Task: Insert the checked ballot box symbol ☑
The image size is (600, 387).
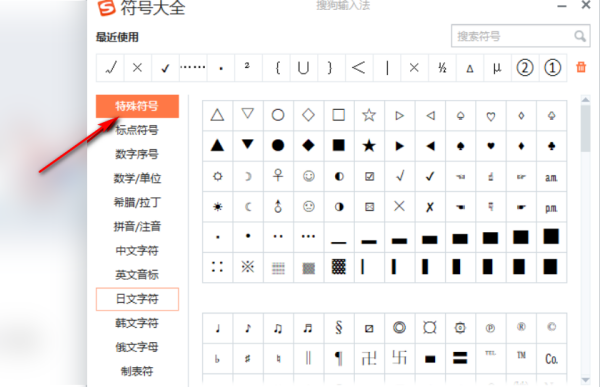Action: tap(369, 176)
